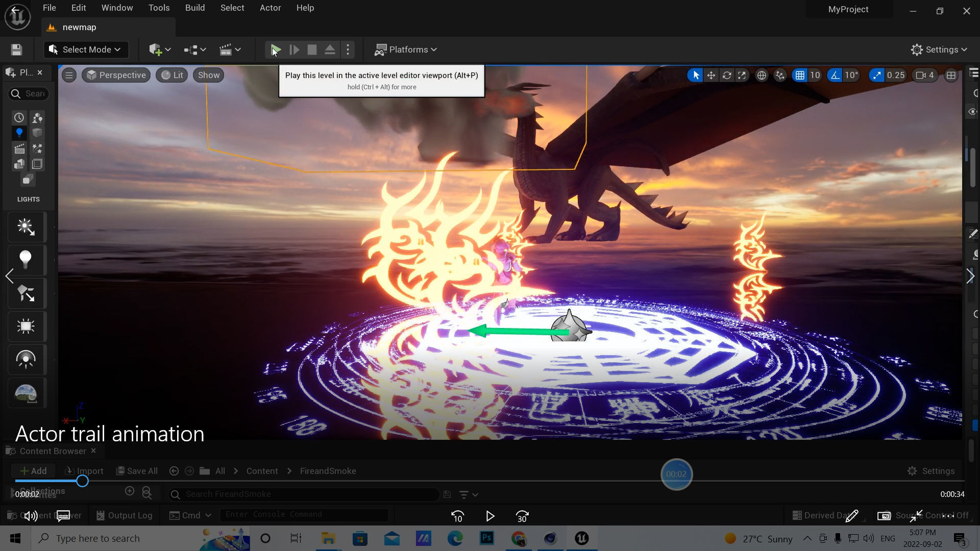This screenshot has height=551, width=980.
Task: Open the Cinematics clapperboard dropdown
Action: tap(230, 49)
